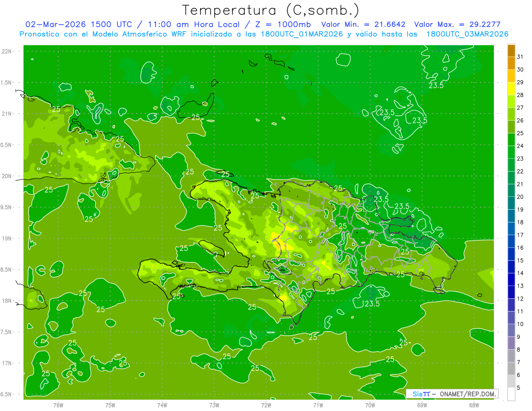Click the legend band between 25 and 26
532x411 pixels.
pyautogui.click(x=511, y=127)
